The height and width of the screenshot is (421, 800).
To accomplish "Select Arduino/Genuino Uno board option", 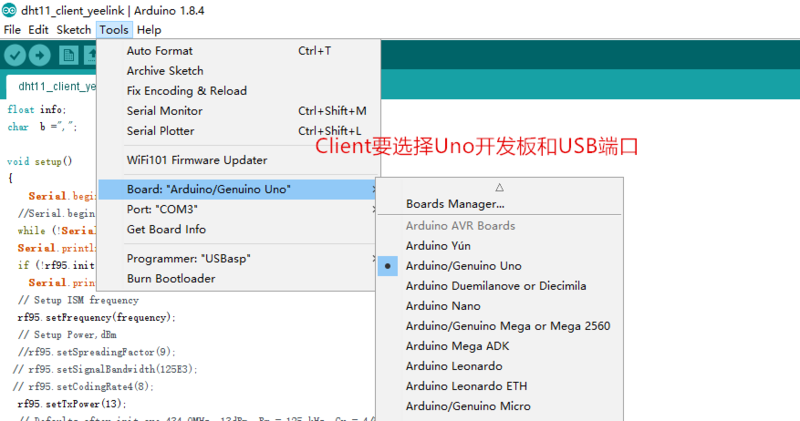I will [x=499, y=266].
